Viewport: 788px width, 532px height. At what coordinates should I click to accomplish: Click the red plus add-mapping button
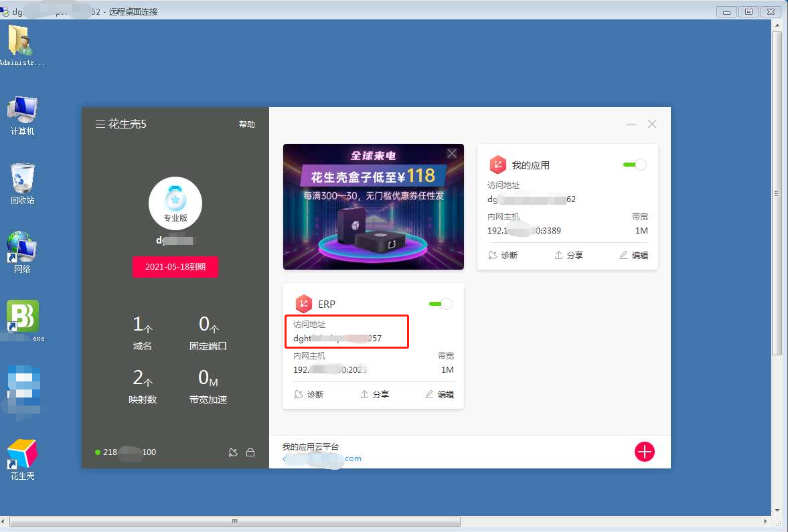644,452
